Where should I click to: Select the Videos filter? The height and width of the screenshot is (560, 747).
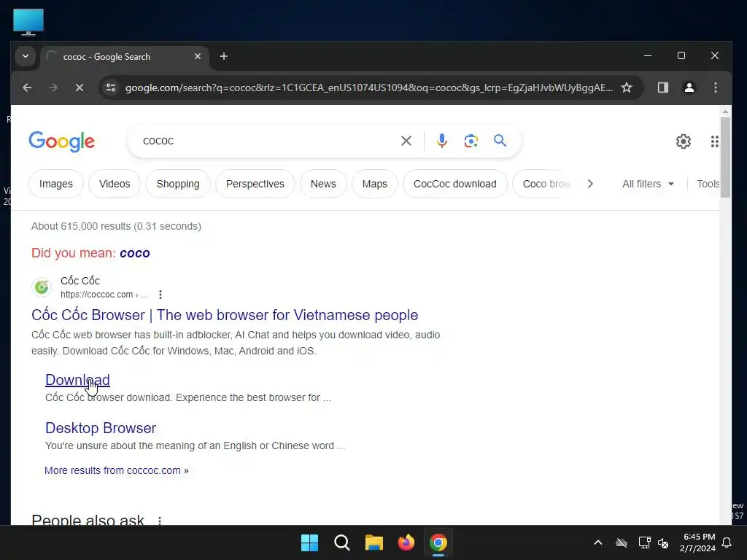(115, 184)
